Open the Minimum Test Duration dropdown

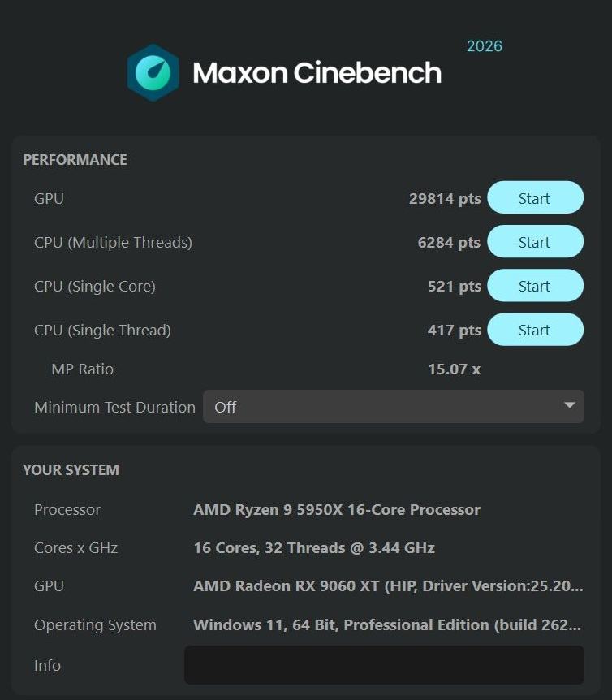[x=393, y=407]
